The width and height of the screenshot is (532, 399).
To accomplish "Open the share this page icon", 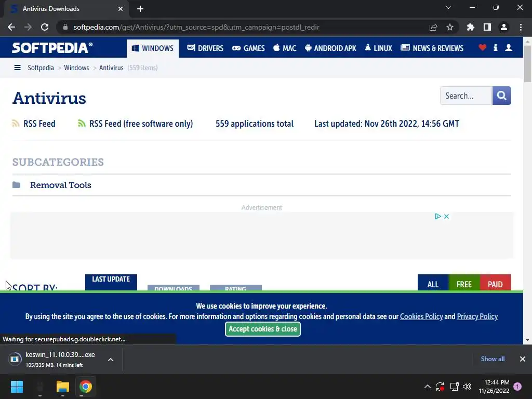I will 433,27.
